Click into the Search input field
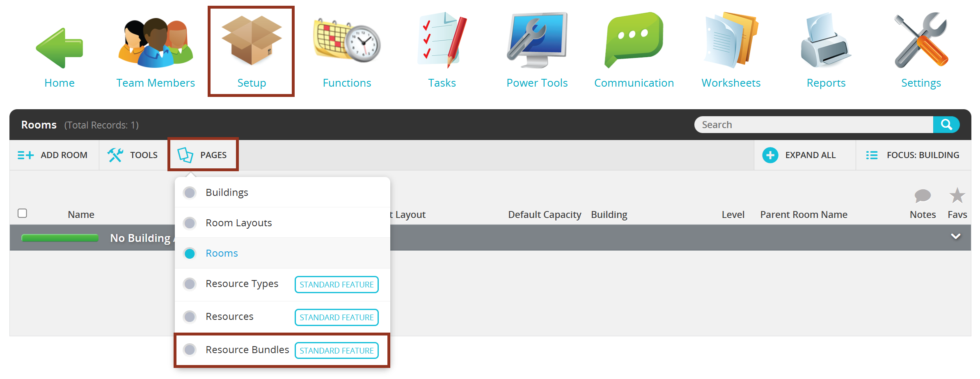The height and width of the screenshot is (379, 980). click(x=813, y=125)
